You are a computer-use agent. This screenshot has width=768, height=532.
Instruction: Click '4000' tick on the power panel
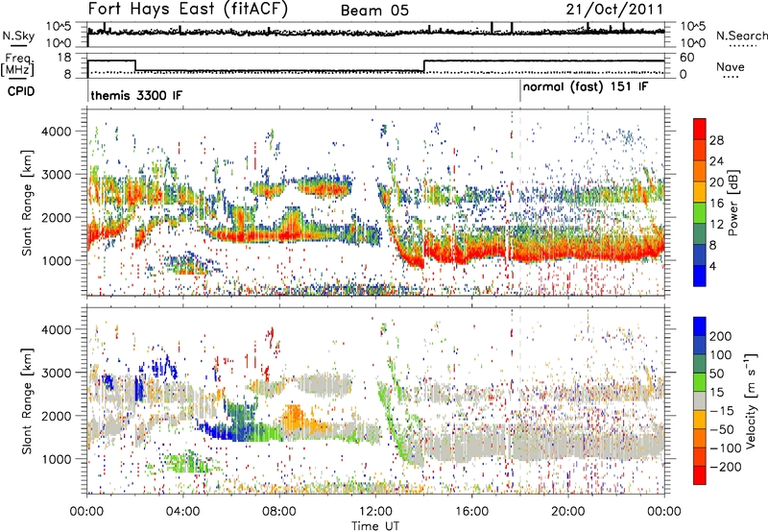tap(56, 132)
